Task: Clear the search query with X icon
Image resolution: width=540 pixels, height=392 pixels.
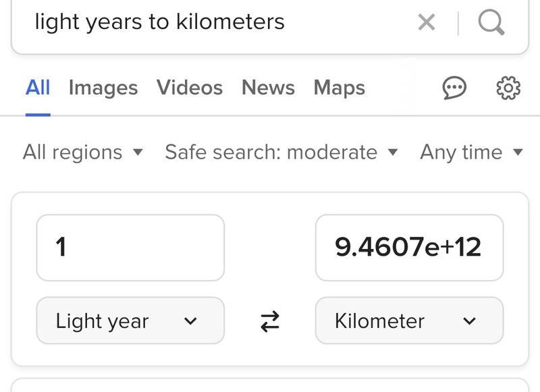Action: coord(427,22)
